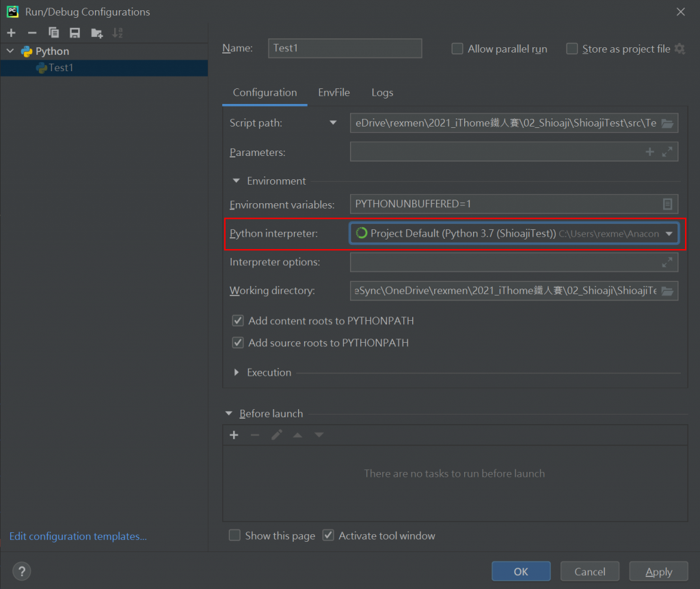Screen dimensions: 700x589
Task: Remove the selected configuration
Action: 32,33
